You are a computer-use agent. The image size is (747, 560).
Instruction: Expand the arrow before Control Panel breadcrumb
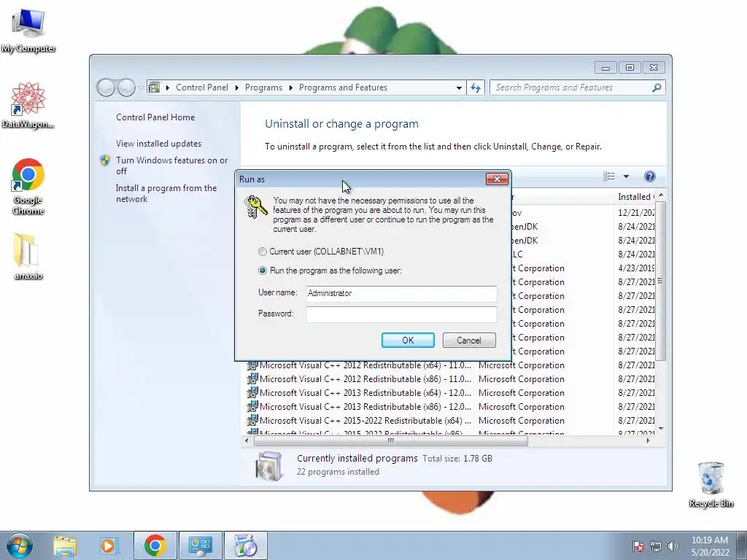click(x=168, y=87)
